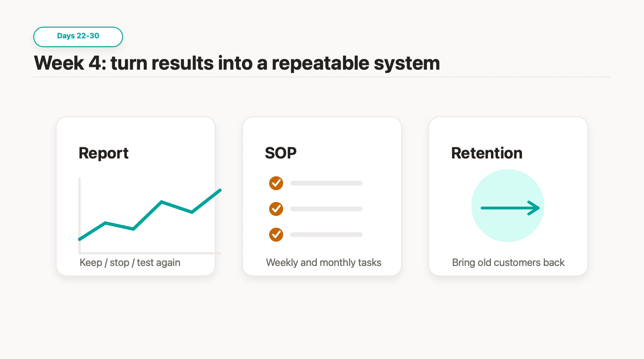Viewport: 644px width, 359px height.
Task: Click the teal arrow icon in Retention
Action: coord(510,208)
